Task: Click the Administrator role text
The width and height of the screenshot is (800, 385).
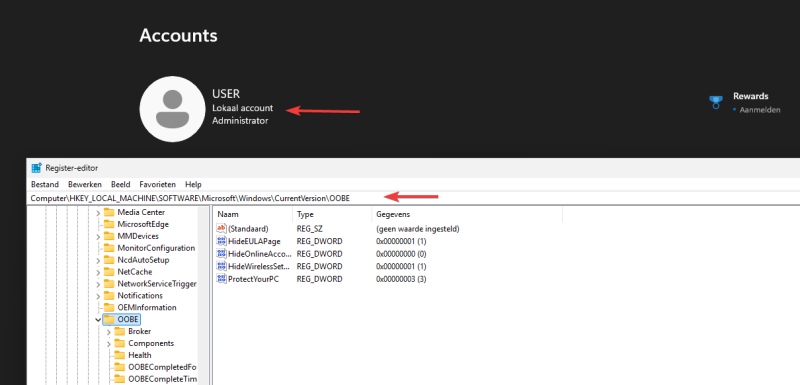Action: [x=240, y=121]
